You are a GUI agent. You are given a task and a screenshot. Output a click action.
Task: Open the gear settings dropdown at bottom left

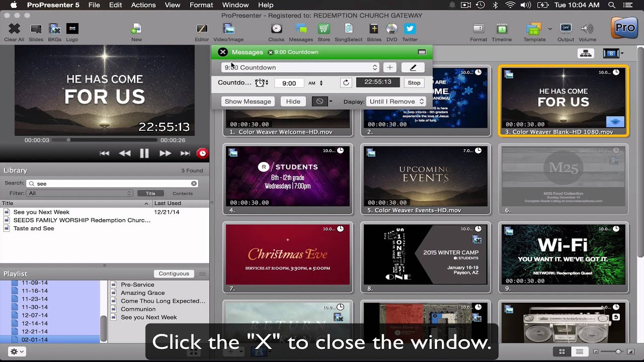pos(17,351)
